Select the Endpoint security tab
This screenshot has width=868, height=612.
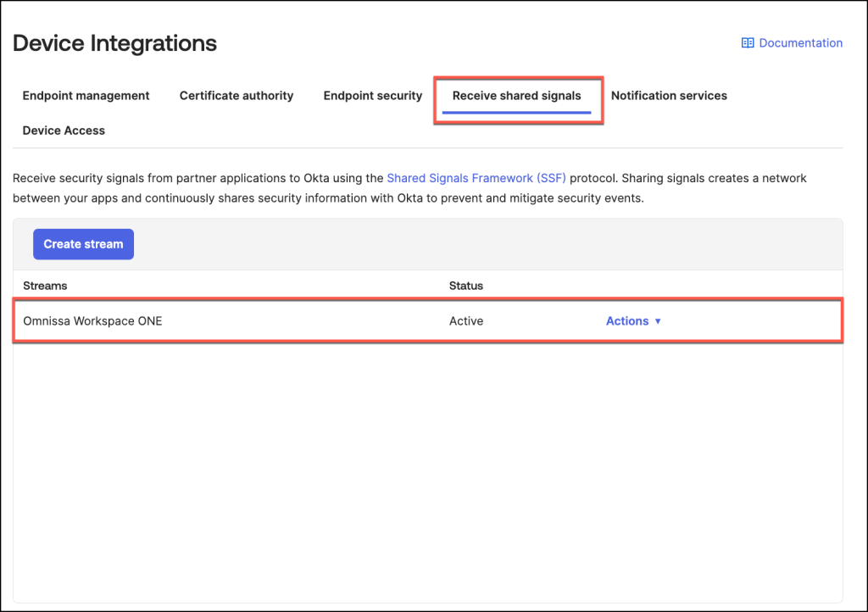372,96
